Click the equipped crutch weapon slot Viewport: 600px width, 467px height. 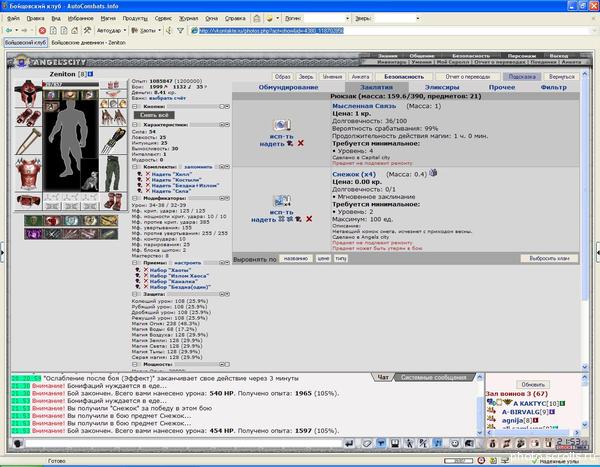coord(28,142)
